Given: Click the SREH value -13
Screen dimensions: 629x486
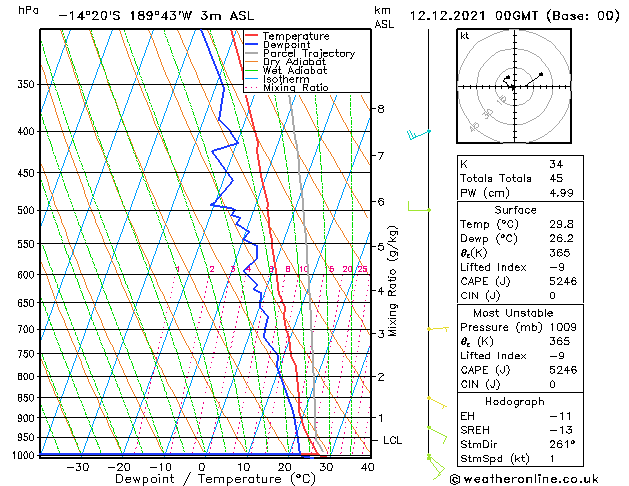Looking at the screenshot, I should [x=560, y=430].
